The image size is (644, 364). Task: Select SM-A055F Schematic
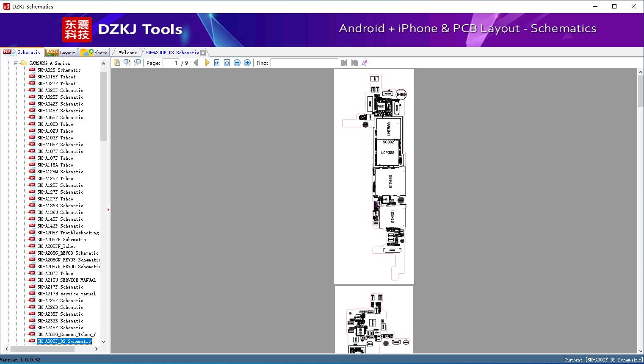(60, 117)
